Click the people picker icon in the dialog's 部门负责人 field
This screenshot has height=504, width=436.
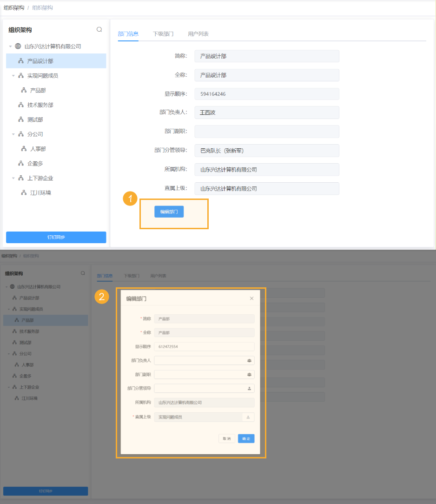click(249, 361)
